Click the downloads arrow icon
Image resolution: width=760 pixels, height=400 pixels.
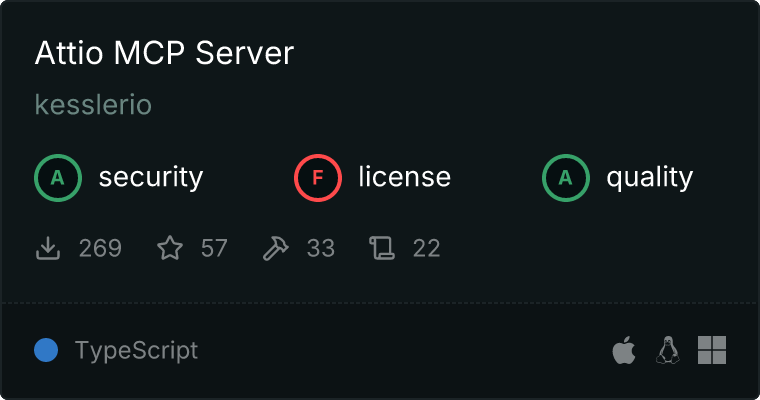point(48,248)
